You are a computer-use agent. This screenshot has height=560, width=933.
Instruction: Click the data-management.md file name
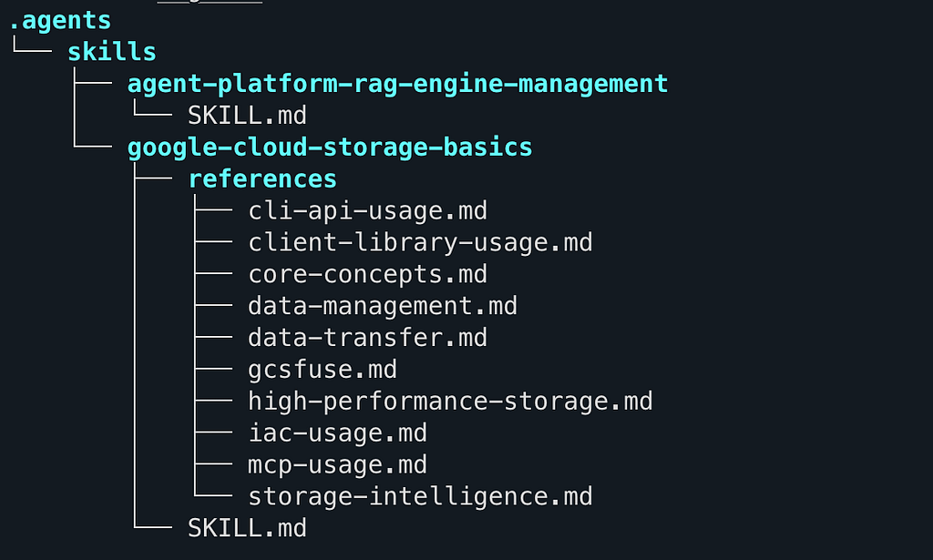(x=383, y=306)
